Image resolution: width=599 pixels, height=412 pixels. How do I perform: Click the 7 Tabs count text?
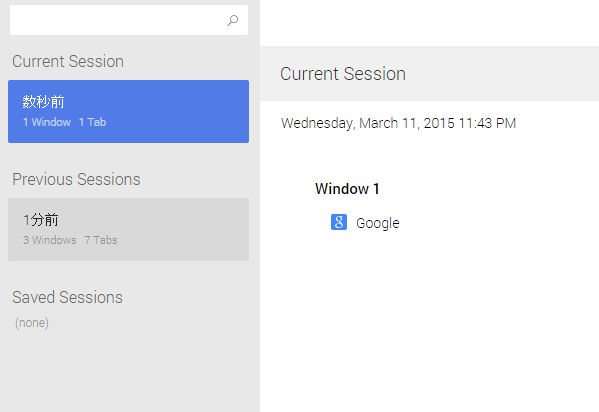(100, 240)
